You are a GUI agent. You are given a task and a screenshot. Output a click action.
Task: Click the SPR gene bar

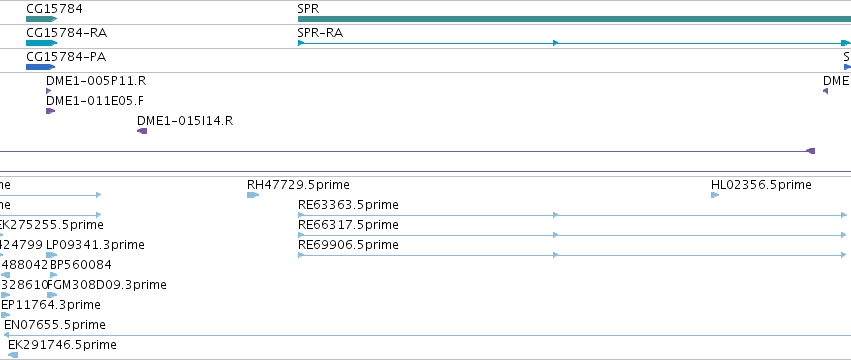click(574, 19)
